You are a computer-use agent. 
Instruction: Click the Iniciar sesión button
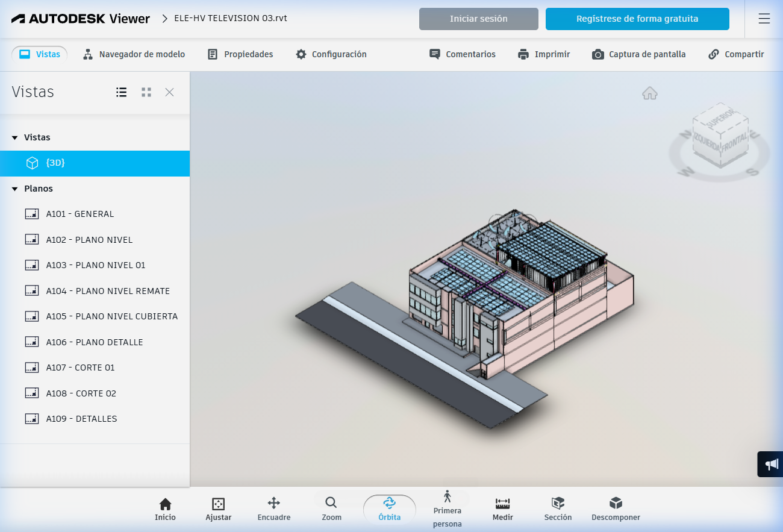479,19
